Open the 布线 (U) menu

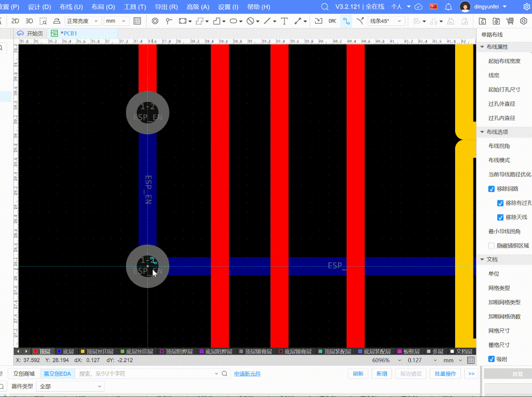pyautogui.click(x=71, y=7)
